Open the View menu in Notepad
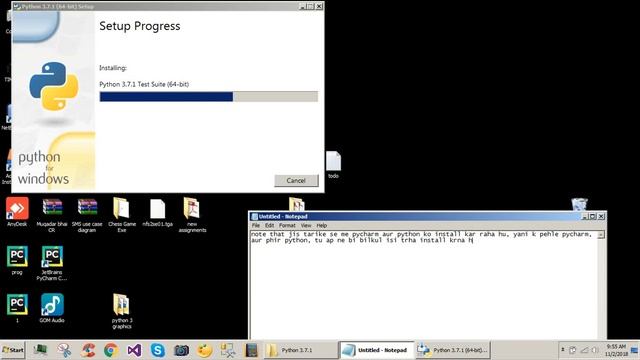Image resolution: width=640 pixels, height=360 pixels. click(306, 225)
